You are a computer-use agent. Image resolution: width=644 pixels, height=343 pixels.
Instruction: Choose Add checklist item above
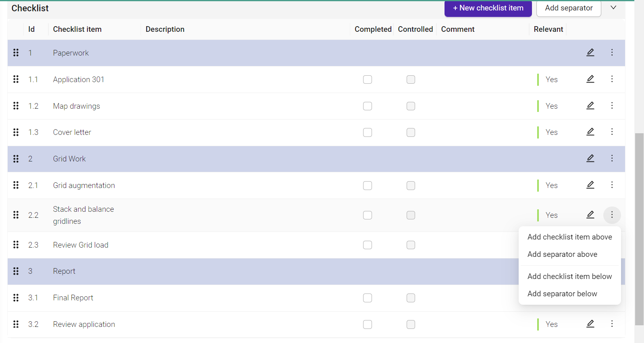pyautogui.click(x=569, y=237)
